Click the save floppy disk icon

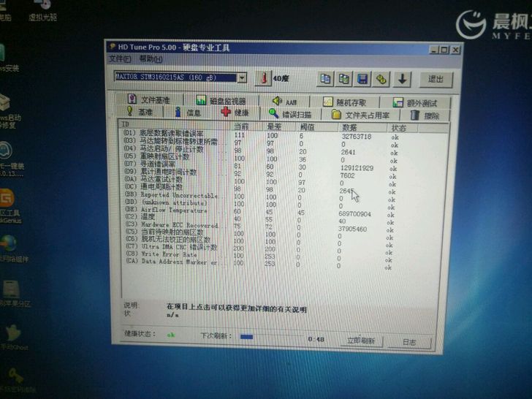[x=362, y=80]
